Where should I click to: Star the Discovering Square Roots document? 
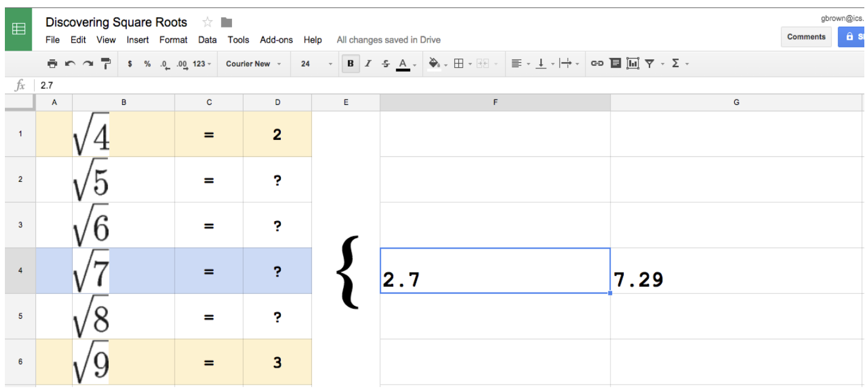[208, 23]
